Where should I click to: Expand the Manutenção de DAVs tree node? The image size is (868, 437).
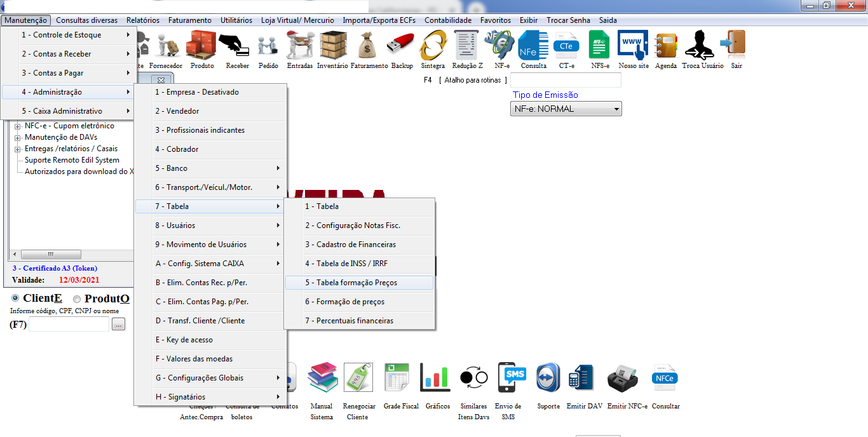[18, 137]
